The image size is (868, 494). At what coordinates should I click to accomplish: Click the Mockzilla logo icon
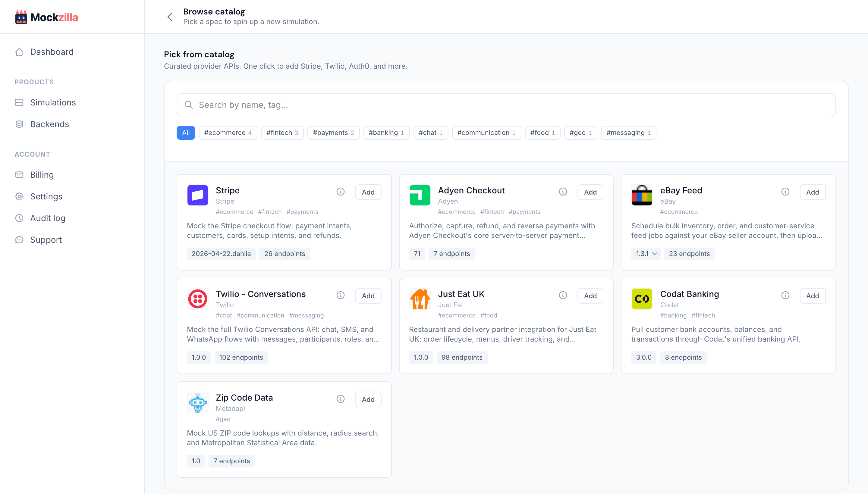click(x=21, y=17)
